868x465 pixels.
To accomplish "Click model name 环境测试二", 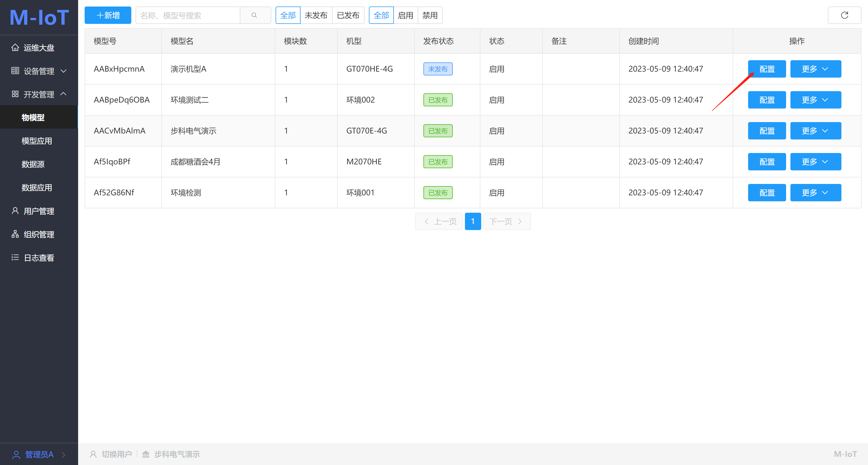I will click(189, 100).
